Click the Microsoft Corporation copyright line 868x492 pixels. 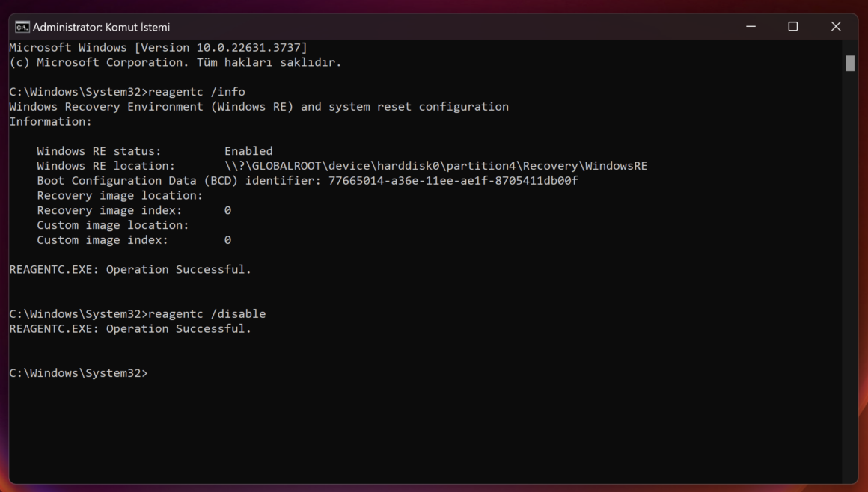coord(176,63)
